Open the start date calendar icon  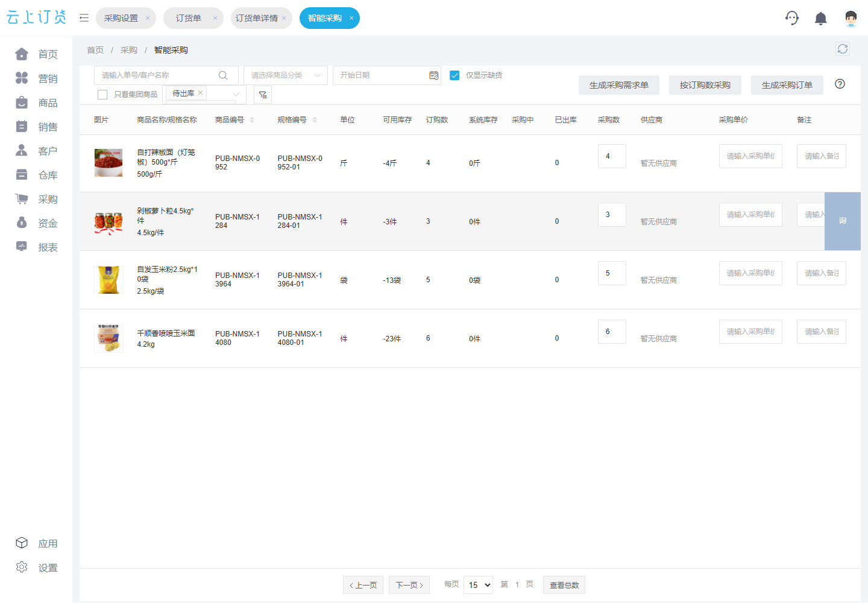point(434,75)
